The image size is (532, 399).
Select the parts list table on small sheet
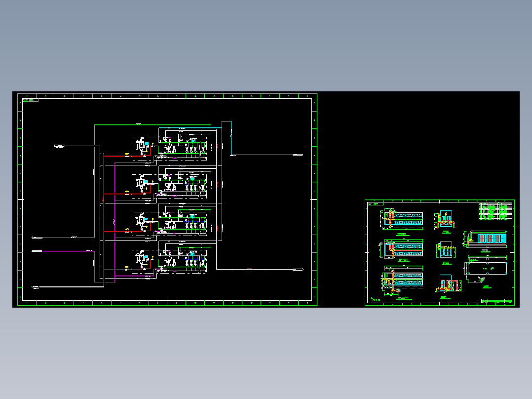[x=495, y=211]
